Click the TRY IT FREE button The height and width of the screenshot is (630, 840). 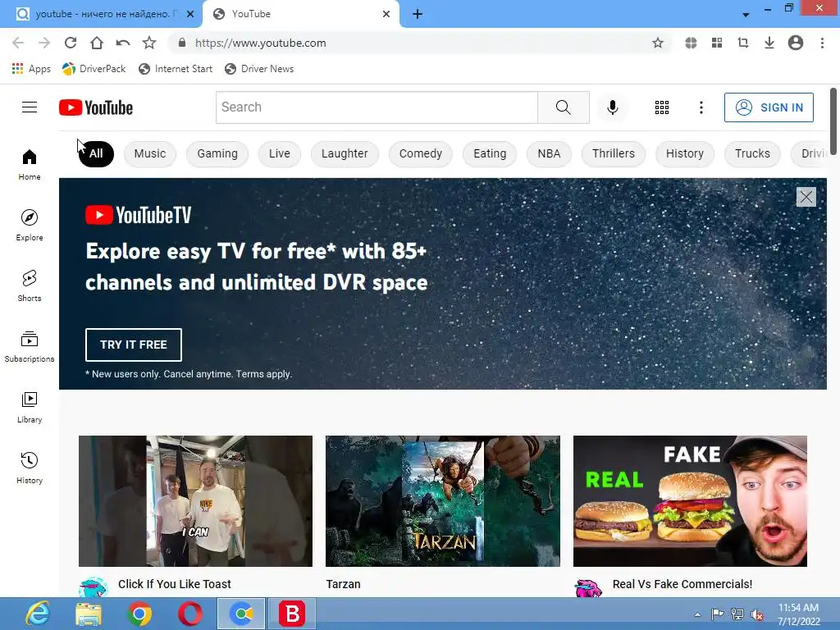(x=134, y=345)
